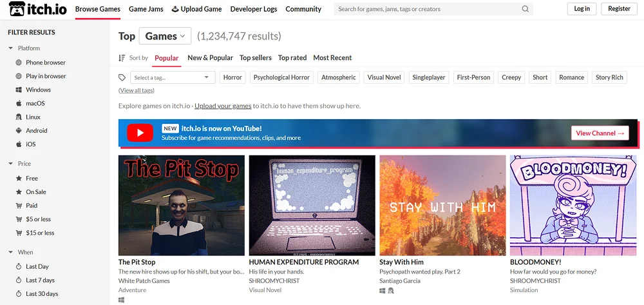Viewport: 644px width, 305px height.
Task: Click the Log in button
Action: tap(582, 9)
